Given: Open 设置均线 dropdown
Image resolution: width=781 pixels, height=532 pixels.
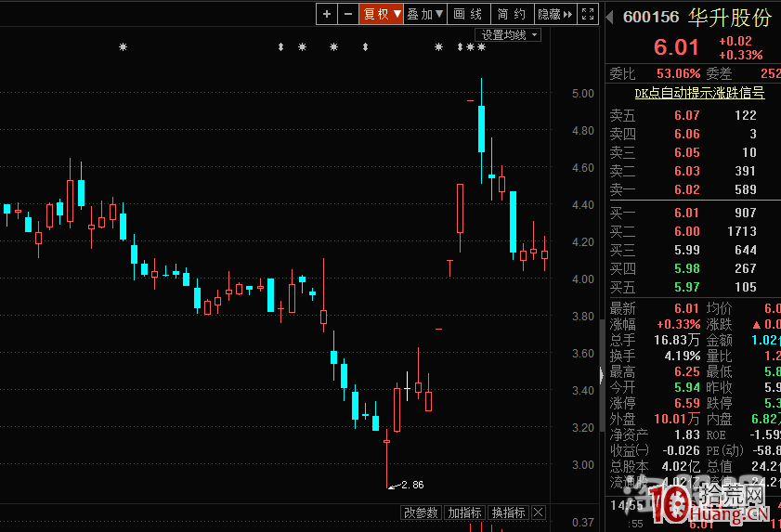Looking at the screenshot, I should coord(508,35).
